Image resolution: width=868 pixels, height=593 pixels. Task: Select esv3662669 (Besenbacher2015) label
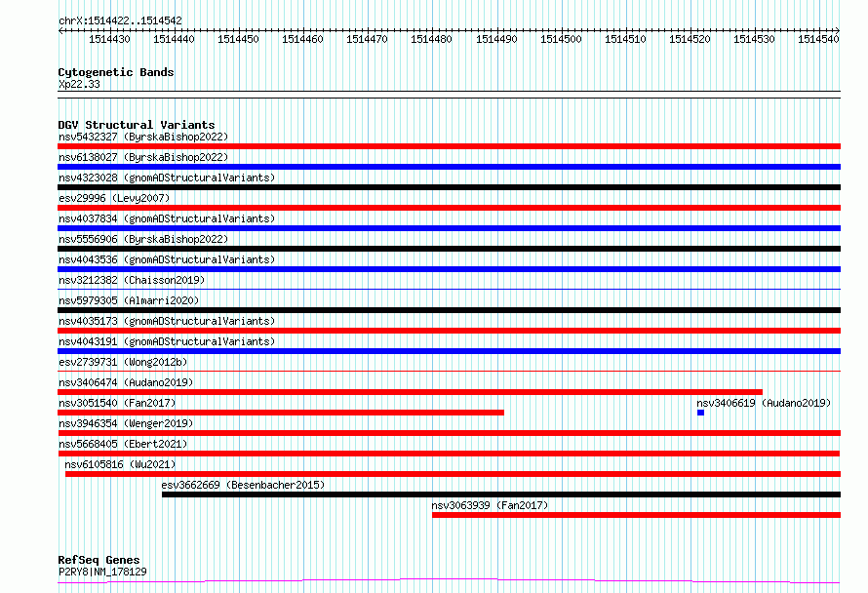tap(243, 485)
